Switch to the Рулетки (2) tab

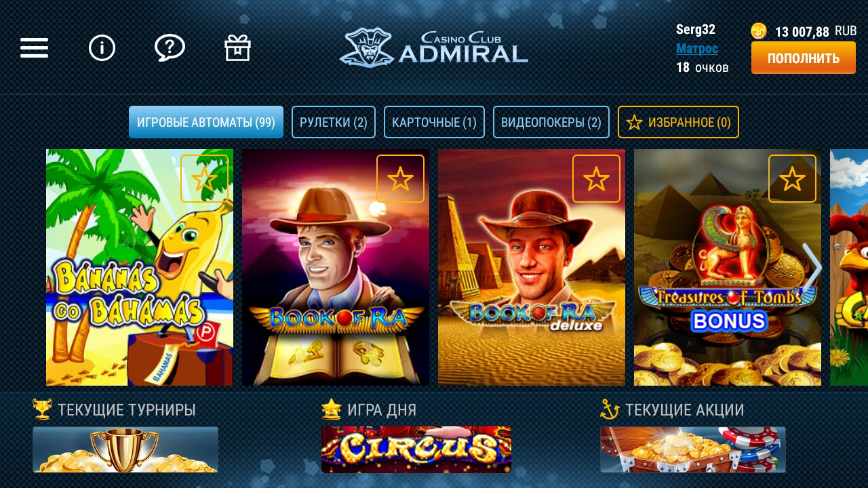tap(334, 122)
